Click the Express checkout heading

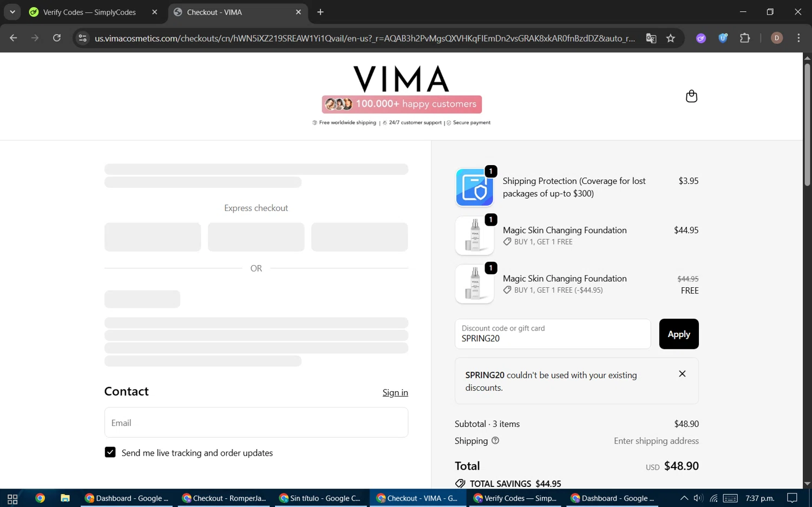(x=256, y=208)
